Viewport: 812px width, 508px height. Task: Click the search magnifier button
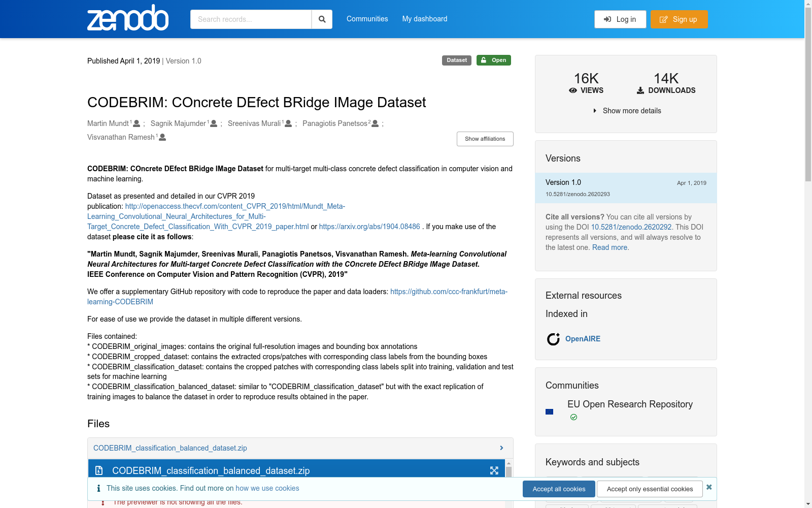pos(322,19)
